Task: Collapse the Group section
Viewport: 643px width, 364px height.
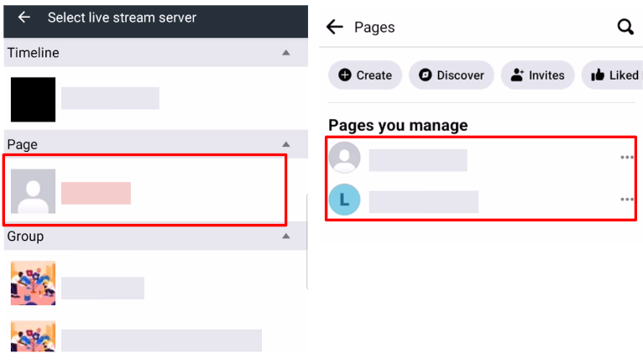Action: tap(285, 237)
